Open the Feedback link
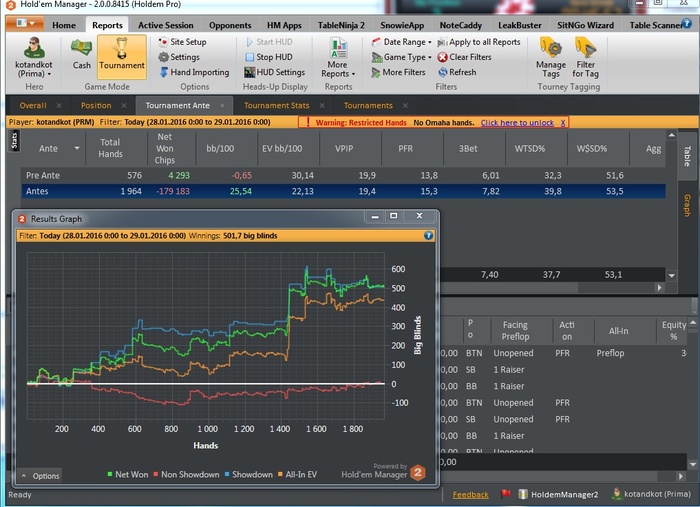This screenshot has height=507, width=700. click(x=470, y=495)
